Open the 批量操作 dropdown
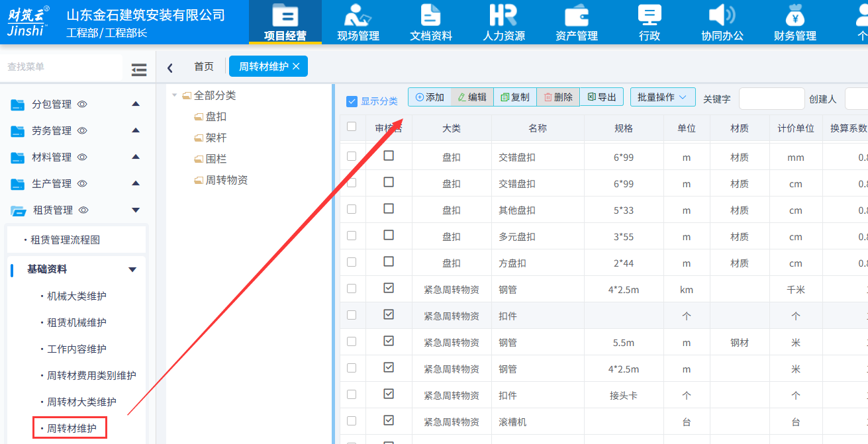Screen dimensions: 868x444 [x=663, y=97]
